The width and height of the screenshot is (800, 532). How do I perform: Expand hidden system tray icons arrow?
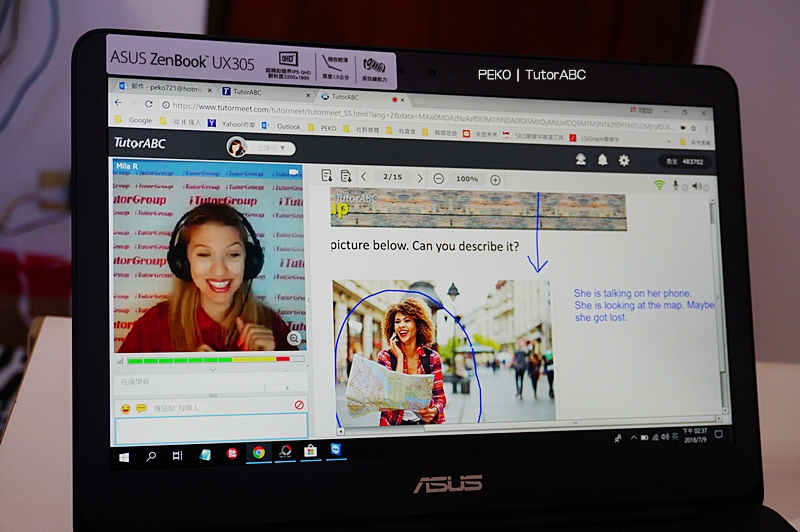tap(634, 438)
